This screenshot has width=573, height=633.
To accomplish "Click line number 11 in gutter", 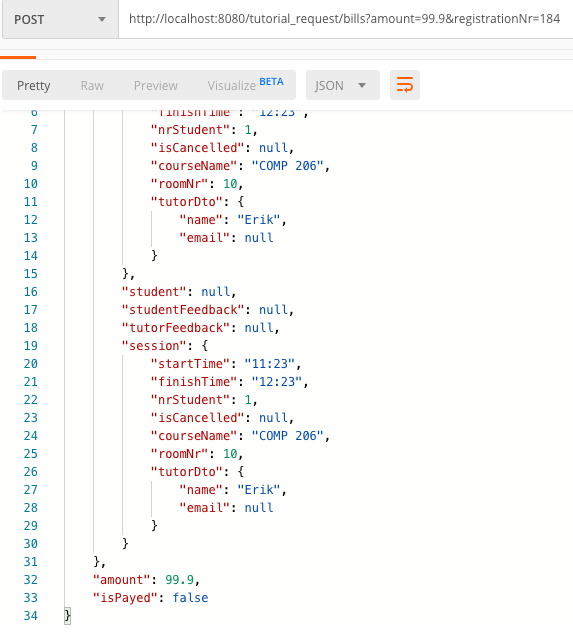I will point(31,202).
